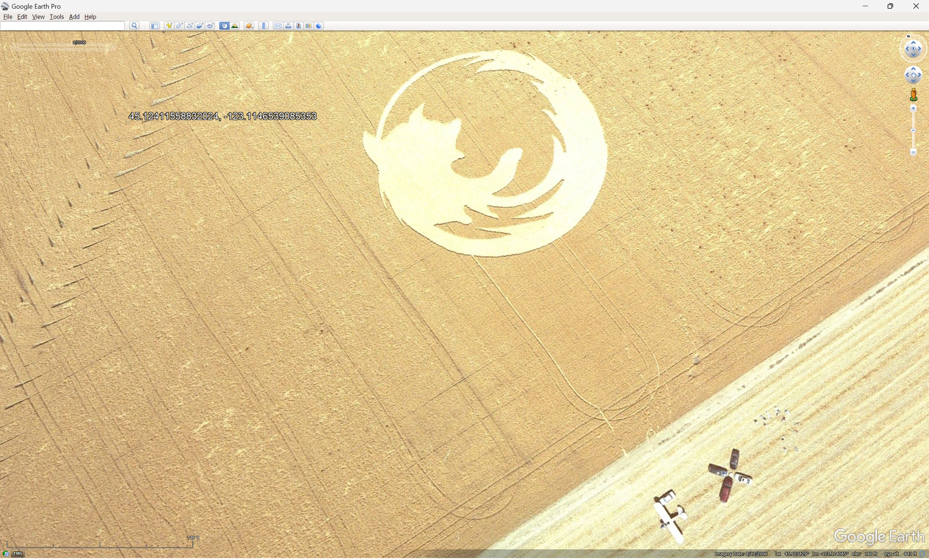This screenshot has width=929, height=560.
Task: Click the eye alt readout in status bar
Action: pyautogui.click(x=900, y=554)
